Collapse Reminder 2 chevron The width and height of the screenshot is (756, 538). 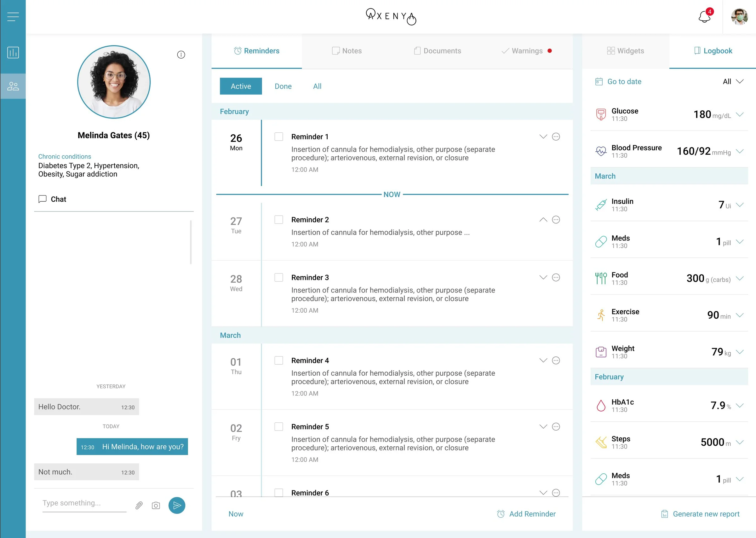point(543,220)
